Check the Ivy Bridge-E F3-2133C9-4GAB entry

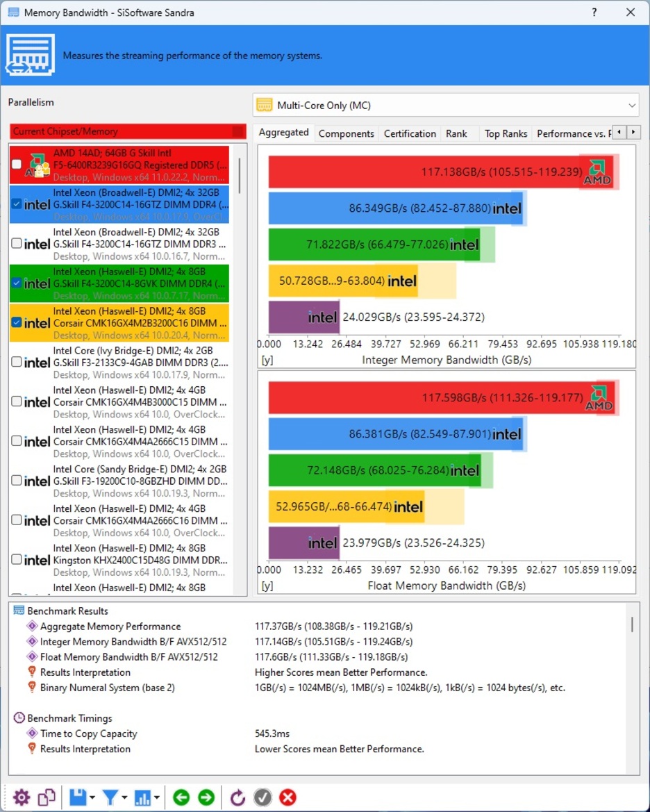point(17,361)
